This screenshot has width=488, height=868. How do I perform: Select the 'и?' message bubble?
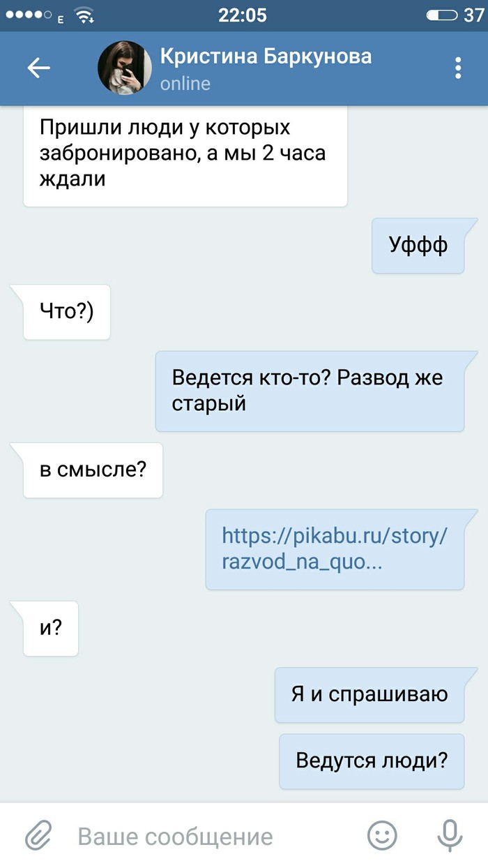pyautogui.click(x=51, y=628)
